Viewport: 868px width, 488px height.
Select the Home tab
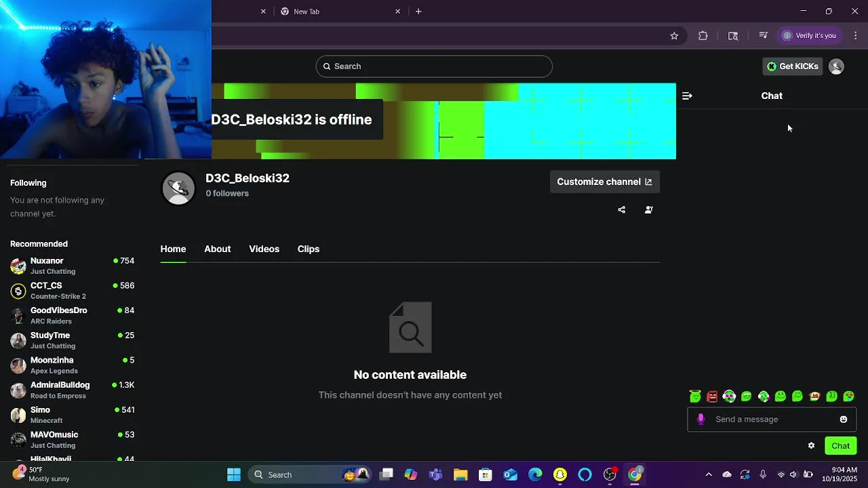point(173,249)
